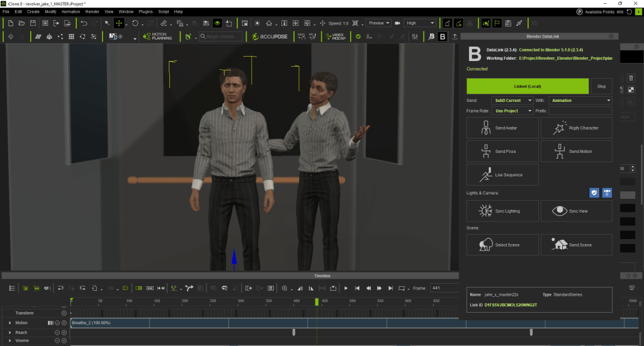This screenshot has width=644, height=346.
Task: Open the File menu
Action: 6,12
